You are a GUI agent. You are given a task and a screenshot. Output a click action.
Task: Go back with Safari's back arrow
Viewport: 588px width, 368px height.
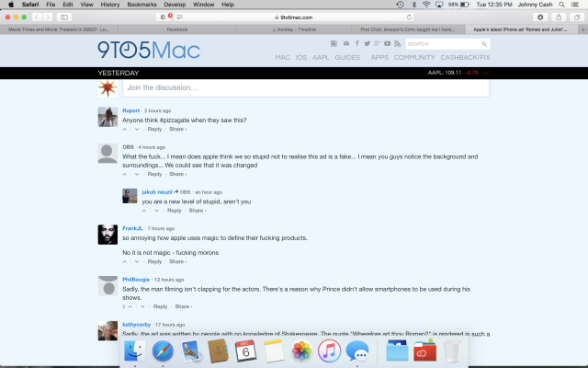pyautogui.click(x=37, y=17)
